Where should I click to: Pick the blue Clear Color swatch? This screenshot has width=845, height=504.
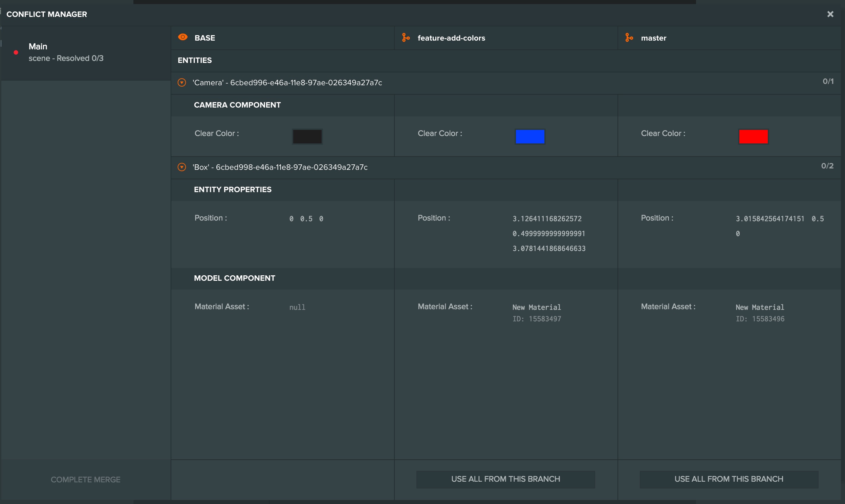click(x=530, y=137)
